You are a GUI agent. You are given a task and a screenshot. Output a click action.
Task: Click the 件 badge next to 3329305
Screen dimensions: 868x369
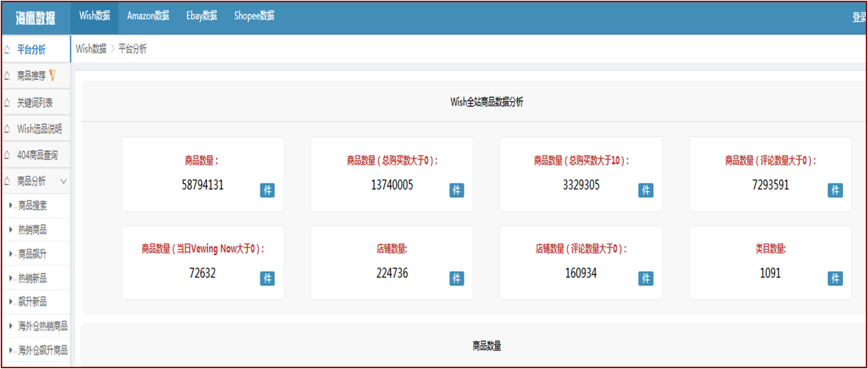click(646, 190)
